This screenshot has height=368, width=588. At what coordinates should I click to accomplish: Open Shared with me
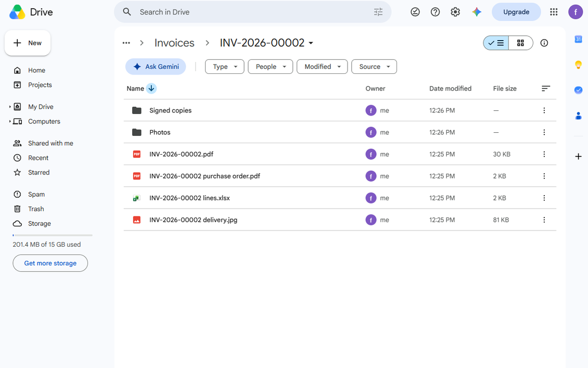50,143
